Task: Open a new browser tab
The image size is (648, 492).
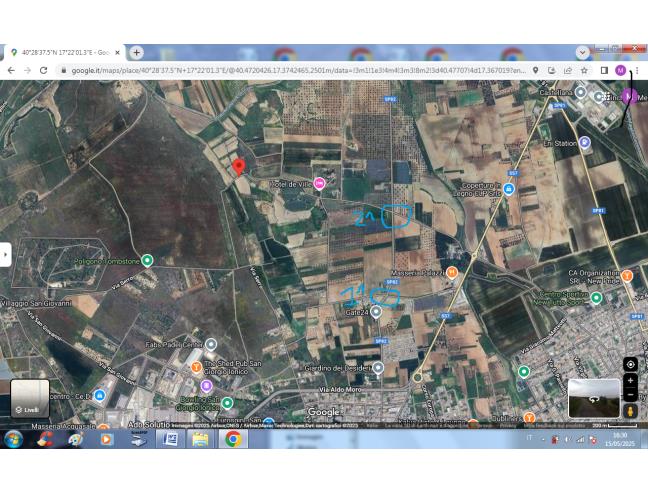Action: [x=136, y=52]
